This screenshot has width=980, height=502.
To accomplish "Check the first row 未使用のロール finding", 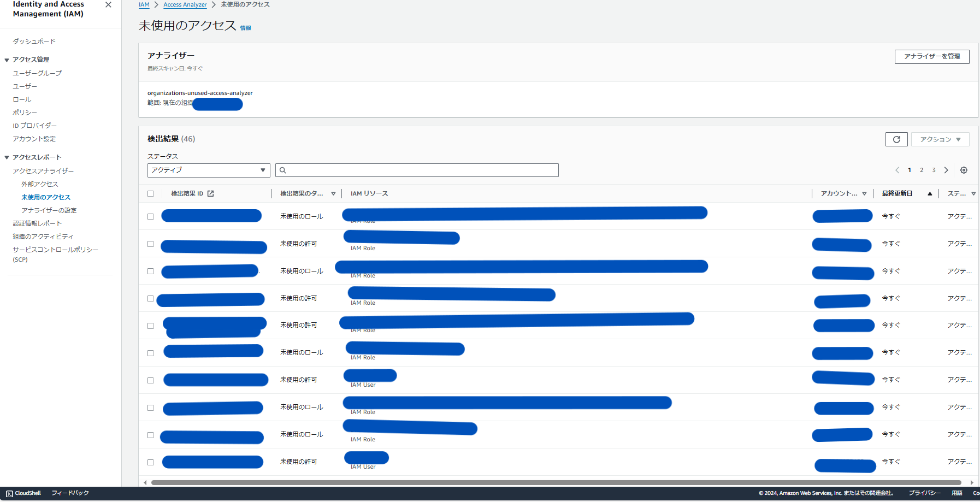I will [151, 216].
